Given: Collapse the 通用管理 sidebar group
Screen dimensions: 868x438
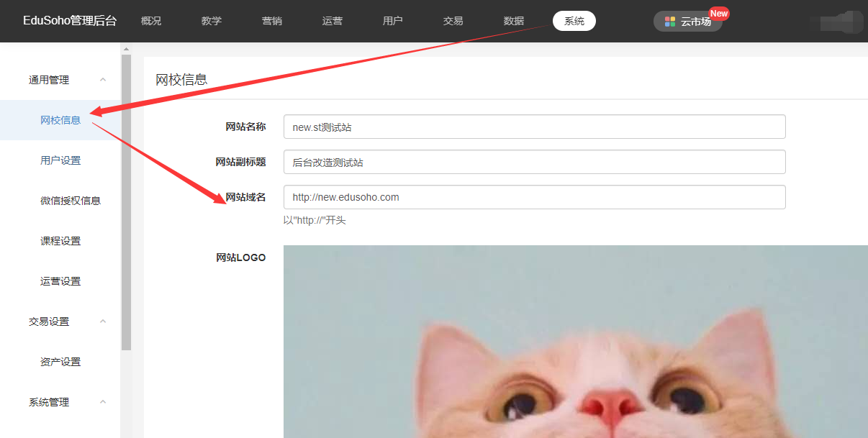Looking at the screenshot, I should click(x=103, y=80).
